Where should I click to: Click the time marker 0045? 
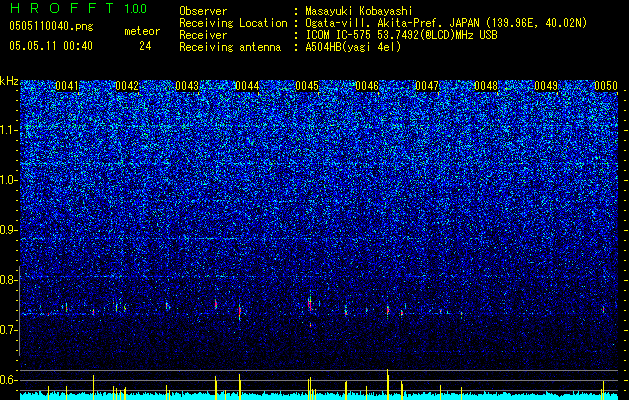coord(307,86)
